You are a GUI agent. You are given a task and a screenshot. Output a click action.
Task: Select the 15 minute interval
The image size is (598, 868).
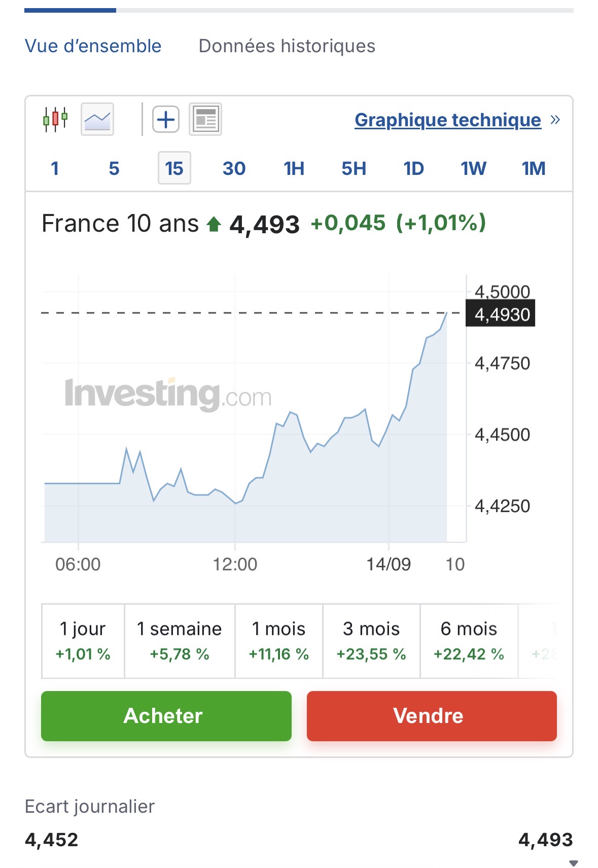tap(174, 168)
